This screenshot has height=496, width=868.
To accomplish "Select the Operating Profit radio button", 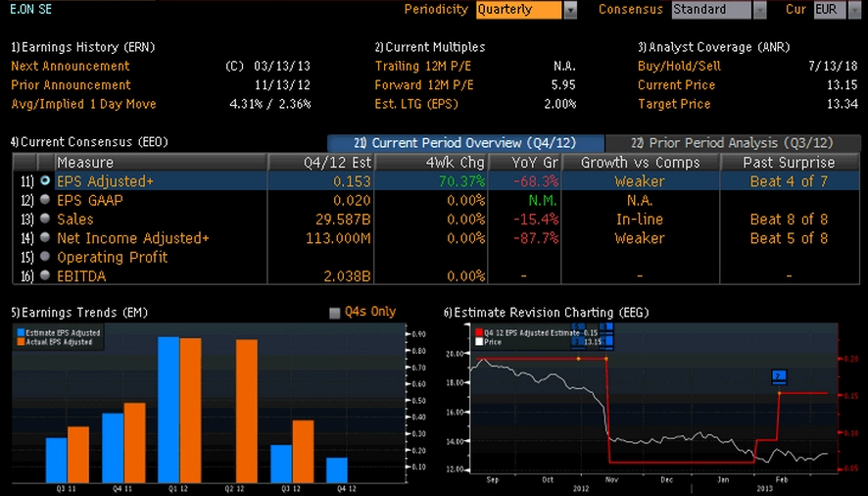I will click(45, 256).
